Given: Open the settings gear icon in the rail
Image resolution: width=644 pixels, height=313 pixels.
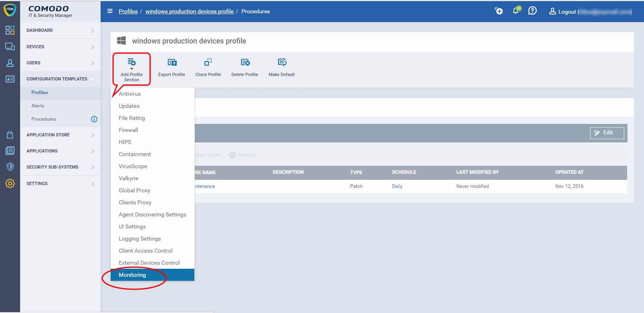Looking at the screenshot, I should pos(10,183).
